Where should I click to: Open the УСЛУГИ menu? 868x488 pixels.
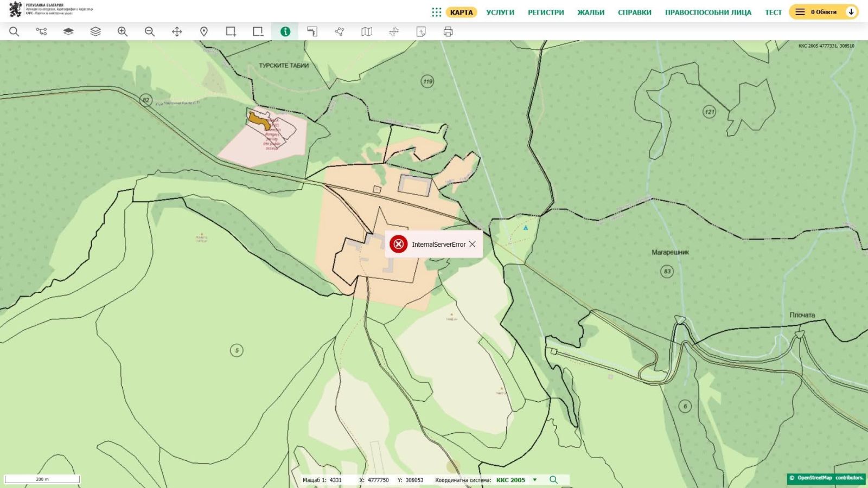500,12
